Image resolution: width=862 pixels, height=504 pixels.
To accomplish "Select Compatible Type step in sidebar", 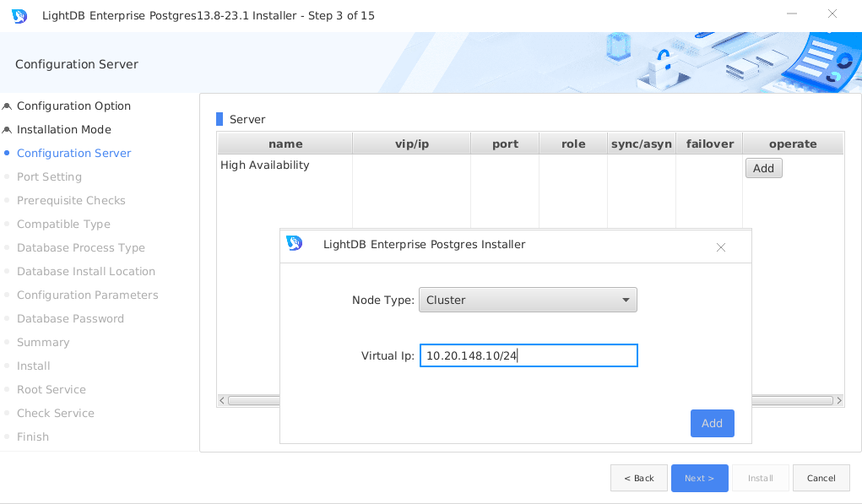I will pyautogui.click(x=63, y=225).
